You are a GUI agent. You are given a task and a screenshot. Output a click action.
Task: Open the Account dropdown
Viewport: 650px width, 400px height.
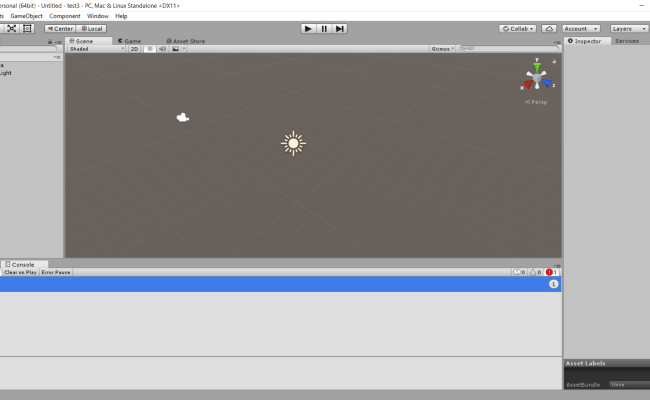point(581,29)
